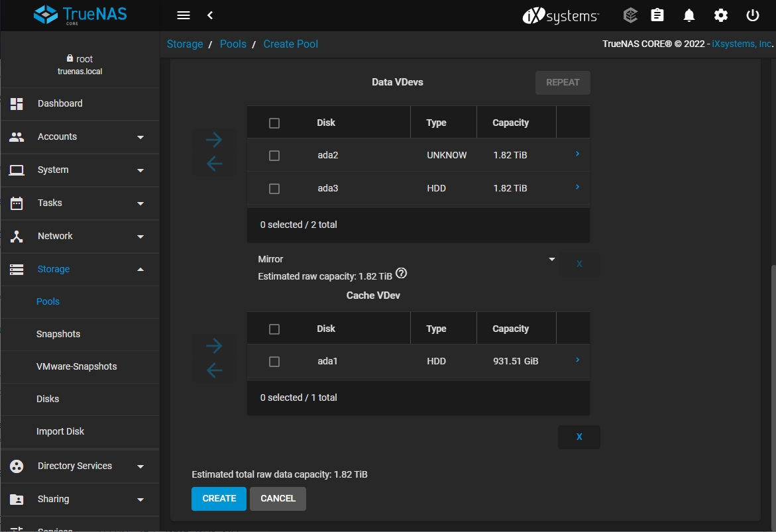Screen dimensions: 776x532
Task: Remove Cache VDev with the X button
Action: (579, 437)
